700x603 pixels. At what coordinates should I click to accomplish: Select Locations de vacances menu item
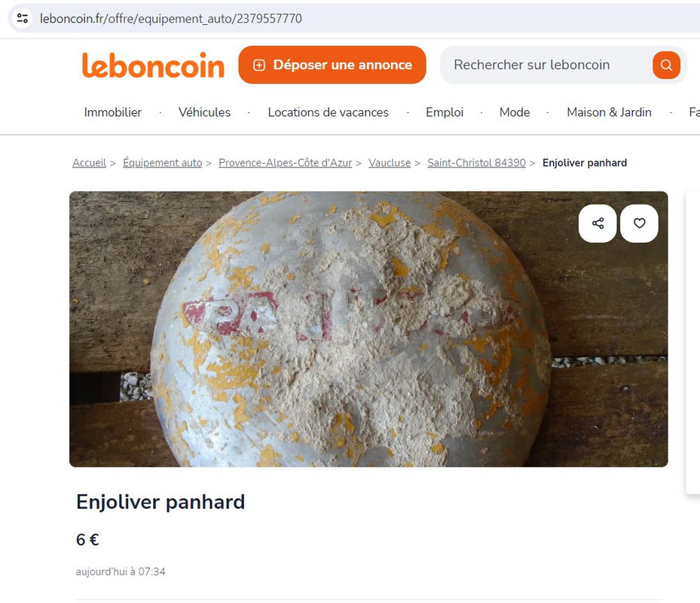tap(328, 112)
